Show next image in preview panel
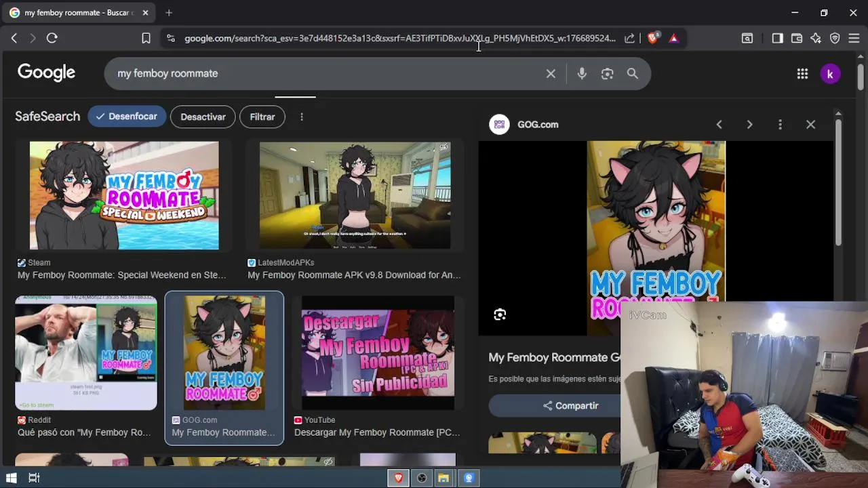Image resolution: width=868 pixels, height=488 pixels. coord(749,125)
